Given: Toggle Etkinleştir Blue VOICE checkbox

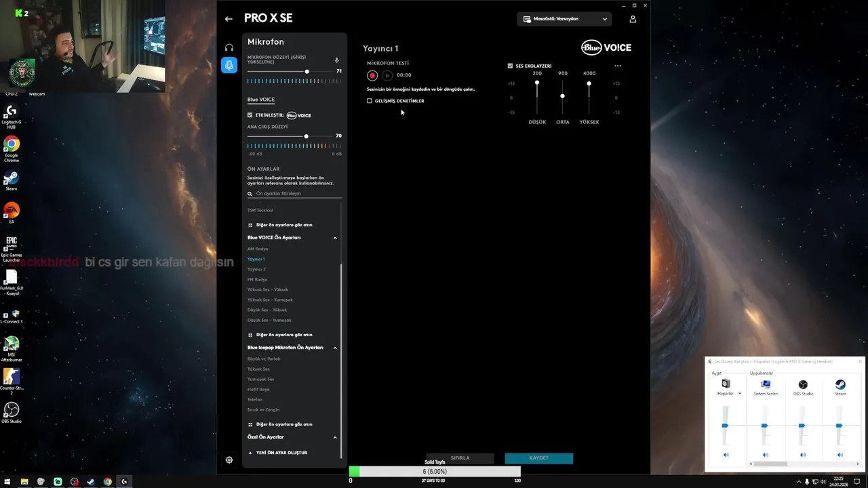Looking at the screenshot, I should [250, 115].
